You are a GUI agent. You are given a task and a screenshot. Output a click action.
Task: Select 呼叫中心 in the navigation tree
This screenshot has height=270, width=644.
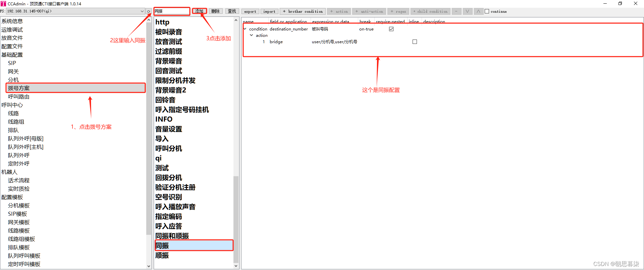click(x=12, y=105)
